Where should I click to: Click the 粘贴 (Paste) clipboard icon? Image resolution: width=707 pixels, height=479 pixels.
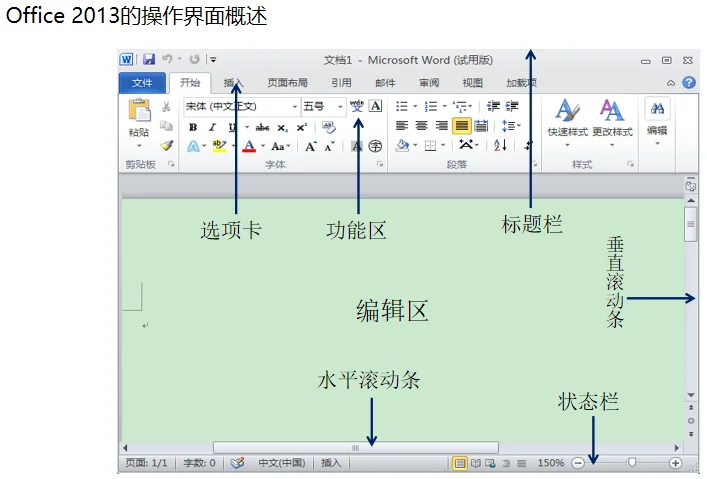139,111
